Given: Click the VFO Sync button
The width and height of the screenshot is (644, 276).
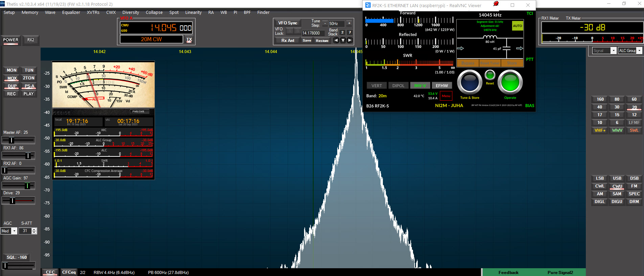Looking at the screenshot, I should [287, 23].
